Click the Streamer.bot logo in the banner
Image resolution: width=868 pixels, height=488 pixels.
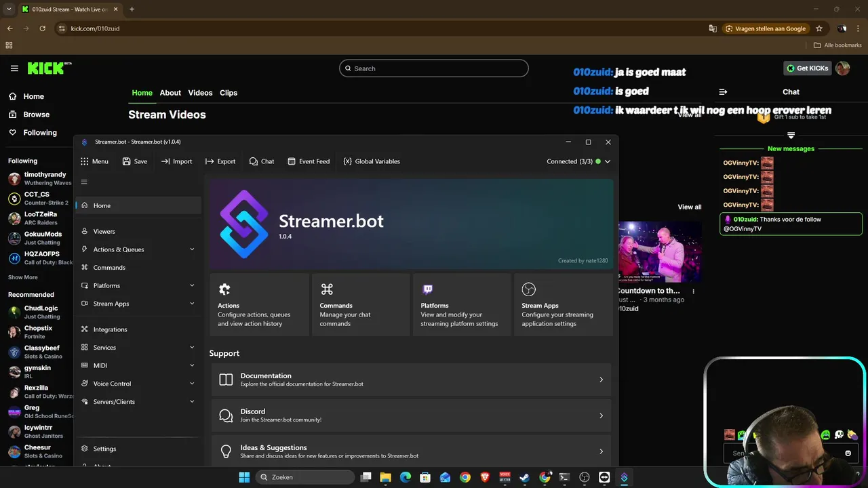[244, 224]
